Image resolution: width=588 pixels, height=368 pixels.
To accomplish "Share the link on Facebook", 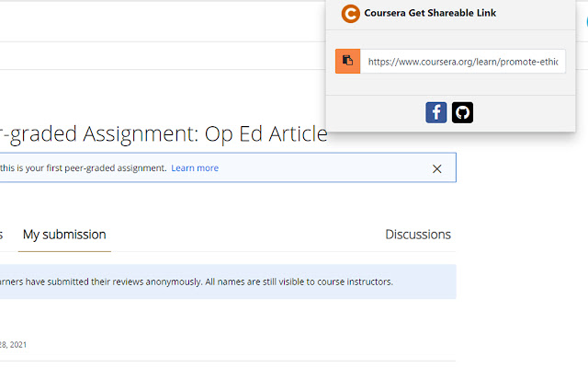I will coord(436,112).
